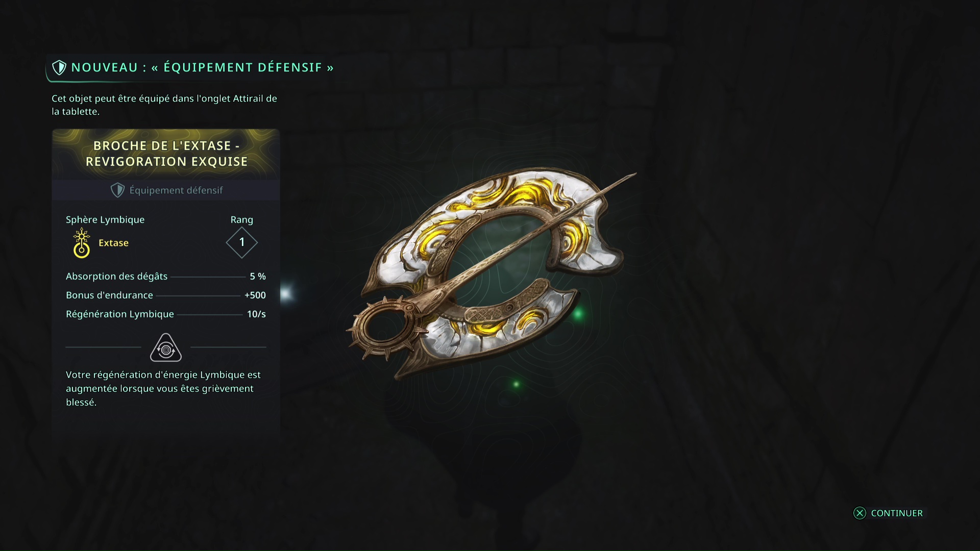The height and width of the screenshot is (551, 980).
Task: Click the Extase sphere name text
Action: (113, 243)
